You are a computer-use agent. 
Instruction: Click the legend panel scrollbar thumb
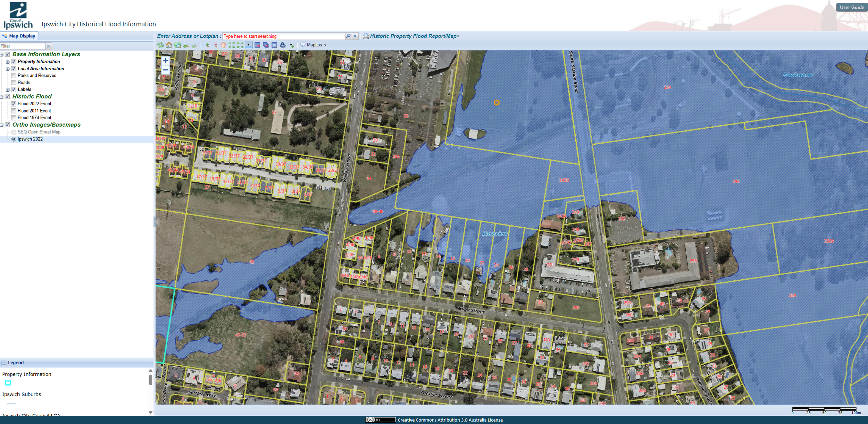coord(151,379)
